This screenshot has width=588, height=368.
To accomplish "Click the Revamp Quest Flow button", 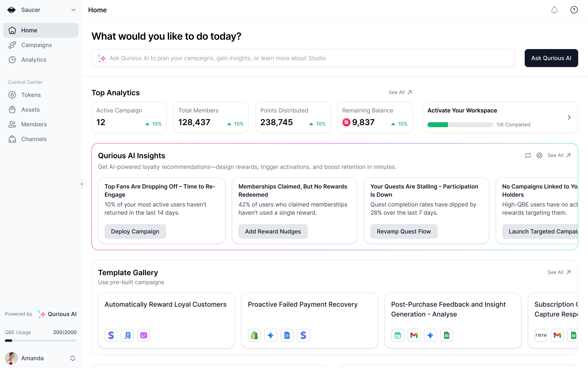I will tap(404, 231).
